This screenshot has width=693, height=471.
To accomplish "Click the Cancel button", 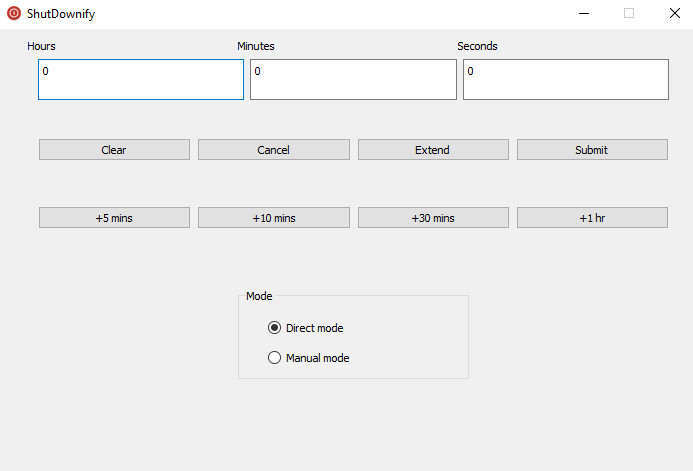I will pos(274,150).
